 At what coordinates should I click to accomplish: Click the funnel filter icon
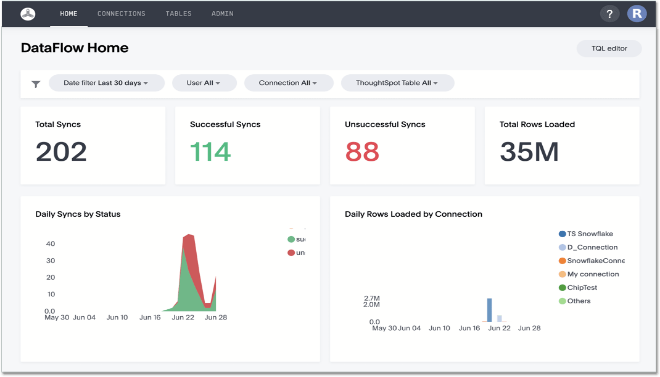tap(36, 84)
